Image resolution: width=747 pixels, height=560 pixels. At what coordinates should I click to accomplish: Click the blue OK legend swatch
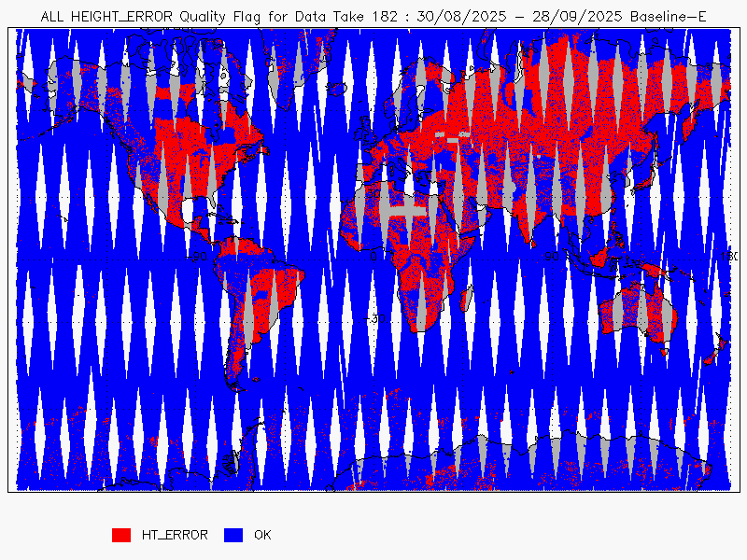[233, 535]
